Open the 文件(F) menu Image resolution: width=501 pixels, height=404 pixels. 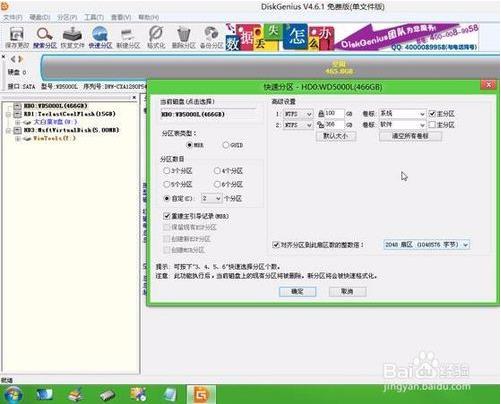13,17
